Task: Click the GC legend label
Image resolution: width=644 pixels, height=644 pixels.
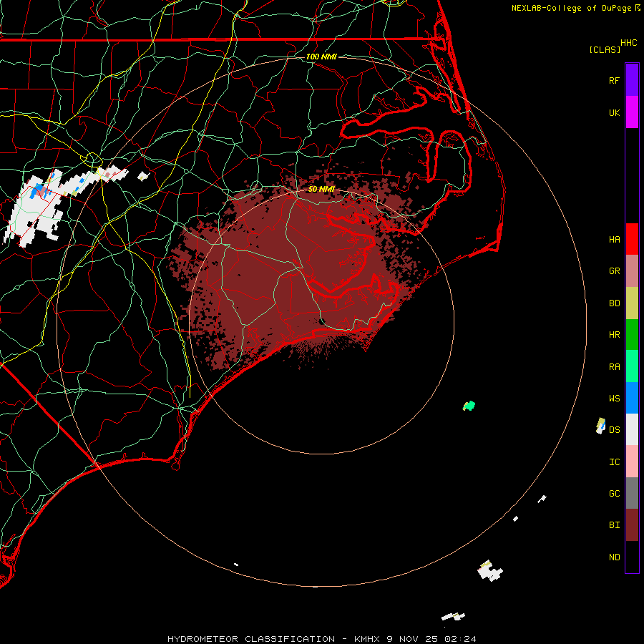Action: (615, 494)
